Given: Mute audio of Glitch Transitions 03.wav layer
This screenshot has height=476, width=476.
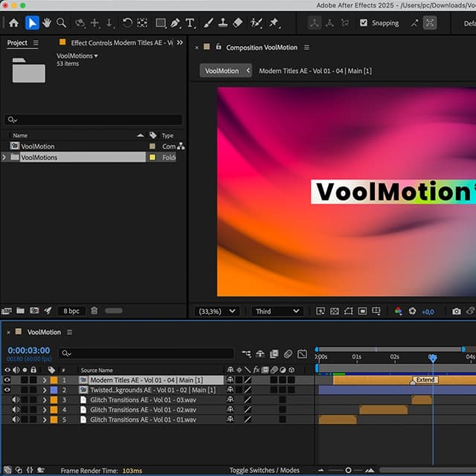Looking at the screenshot, I should click(x=16, y=400).
